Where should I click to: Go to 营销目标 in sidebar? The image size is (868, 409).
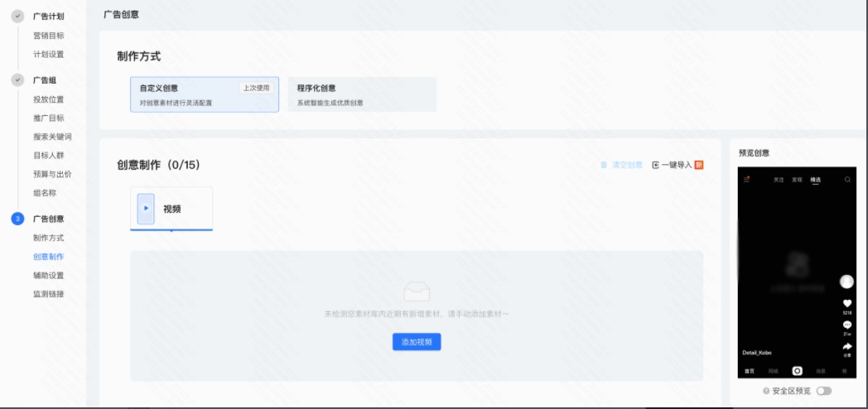click(49, 36)
